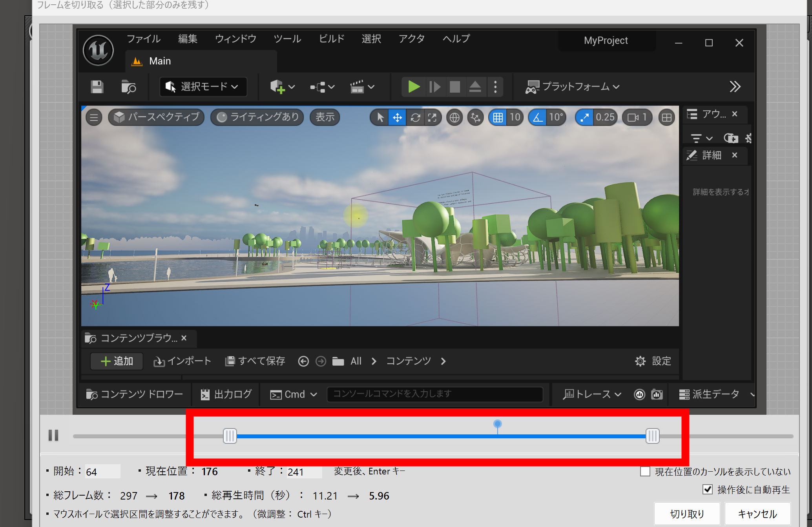The image size is (812, 527).
Task: Click the 開始 start frame input field
Action: coord(102,472)
